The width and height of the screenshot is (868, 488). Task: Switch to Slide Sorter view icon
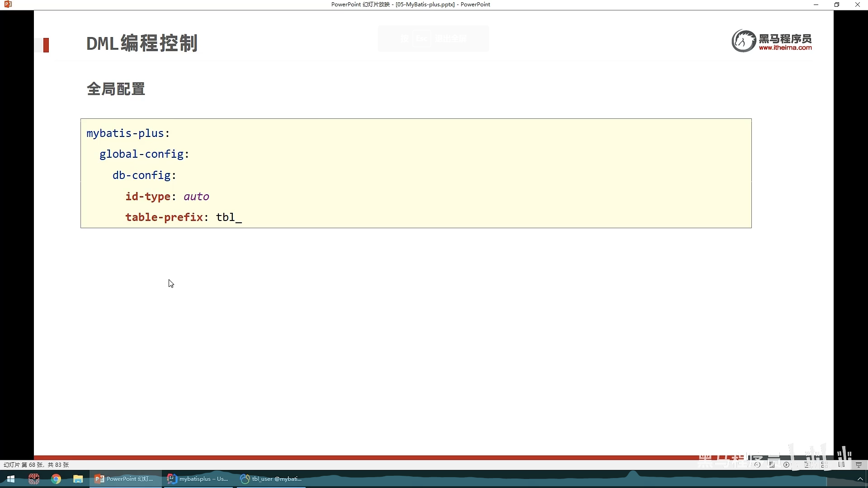tap(825, 465)
